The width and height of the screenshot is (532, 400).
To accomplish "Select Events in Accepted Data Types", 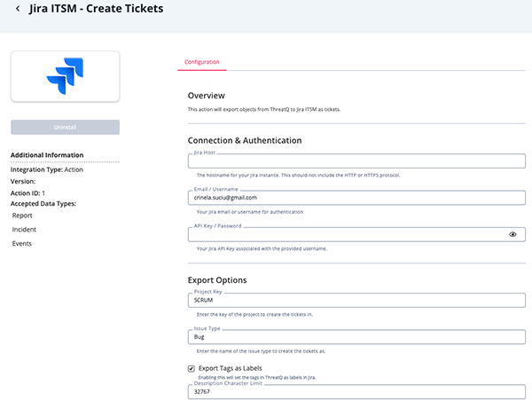I will click(x=22, y=244).
